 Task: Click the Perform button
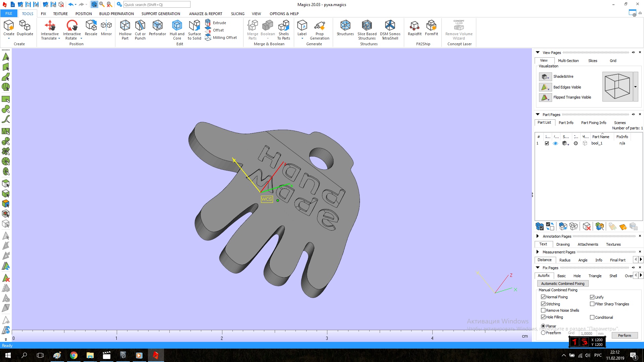click(625, 336)
